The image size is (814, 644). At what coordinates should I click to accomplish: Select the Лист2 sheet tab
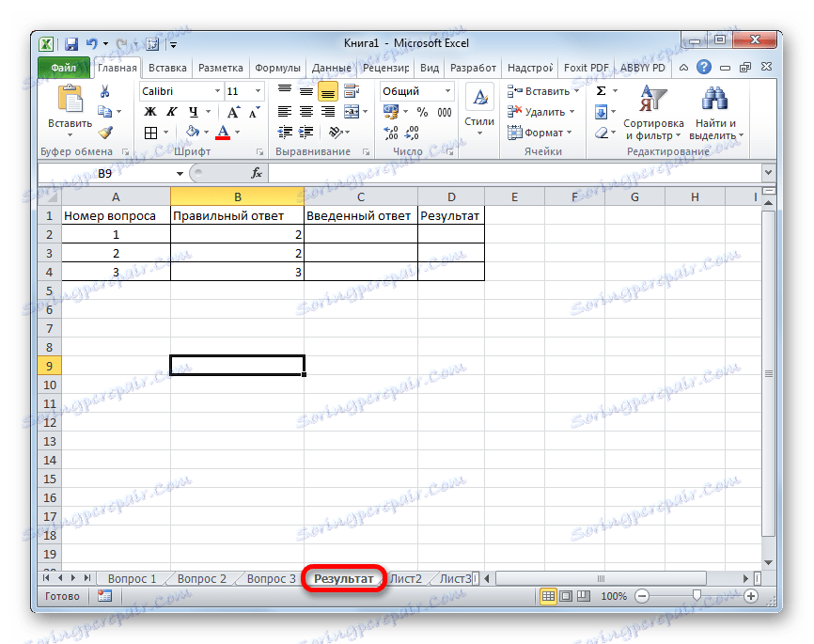click(405, 578)
